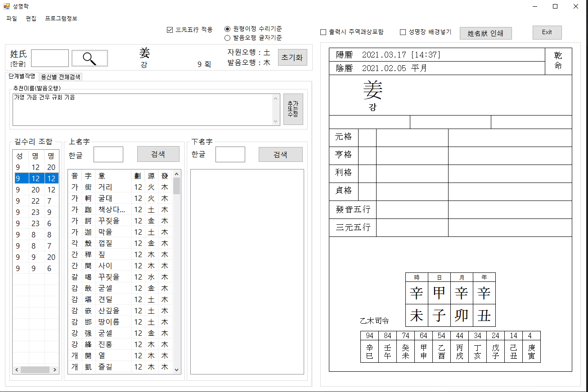Select the 喝 꾸짖을 row
This screenshot has width=588, height=392.
120,277
